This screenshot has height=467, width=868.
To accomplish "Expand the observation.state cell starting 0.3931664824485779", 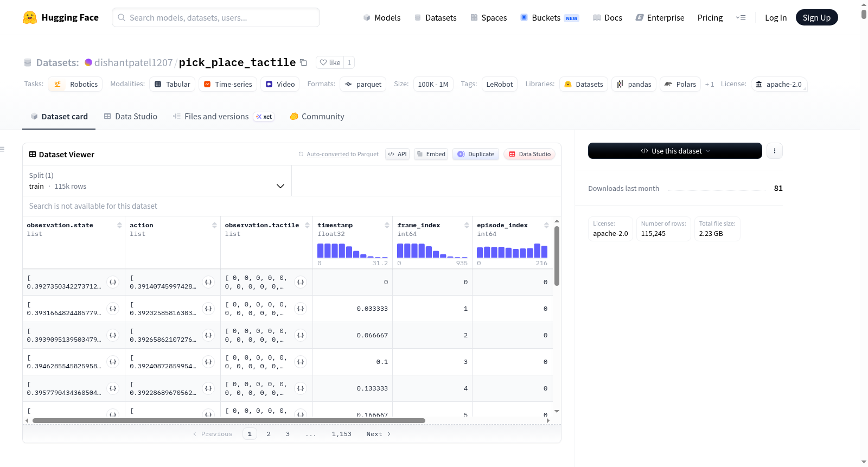I will pyautogui.click(x=113, y=309).
